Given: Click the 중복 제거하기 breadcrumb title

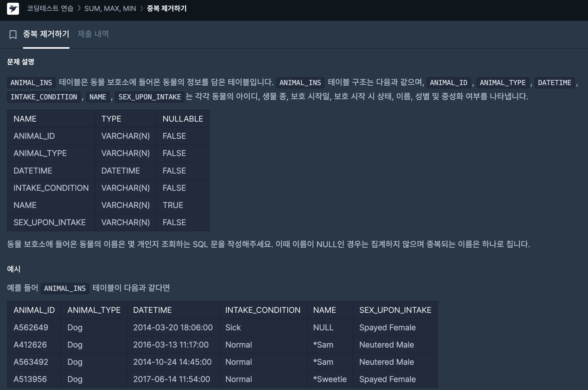Looking at the screenshot, I should tap(166, 8).
